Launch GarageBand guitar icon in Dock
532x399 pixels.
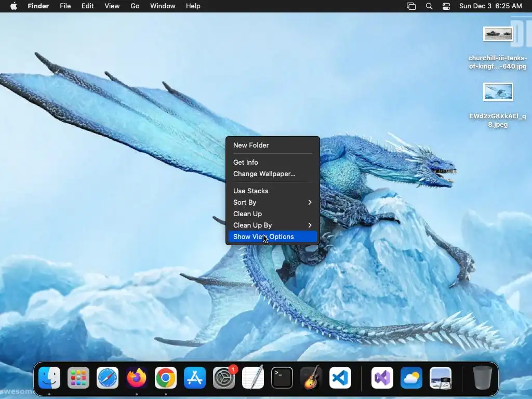(311, 378)
